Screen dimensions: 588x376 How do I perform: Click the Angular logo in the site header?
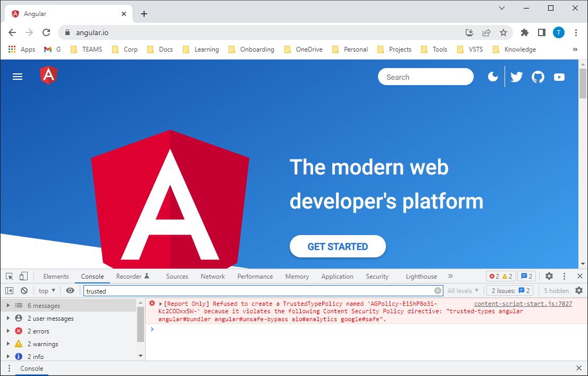(x=49, y=75)
